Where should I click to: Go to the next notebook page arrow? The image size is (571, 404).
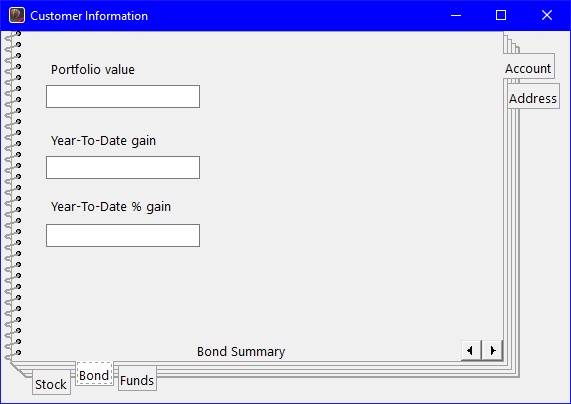click(492, 350)
